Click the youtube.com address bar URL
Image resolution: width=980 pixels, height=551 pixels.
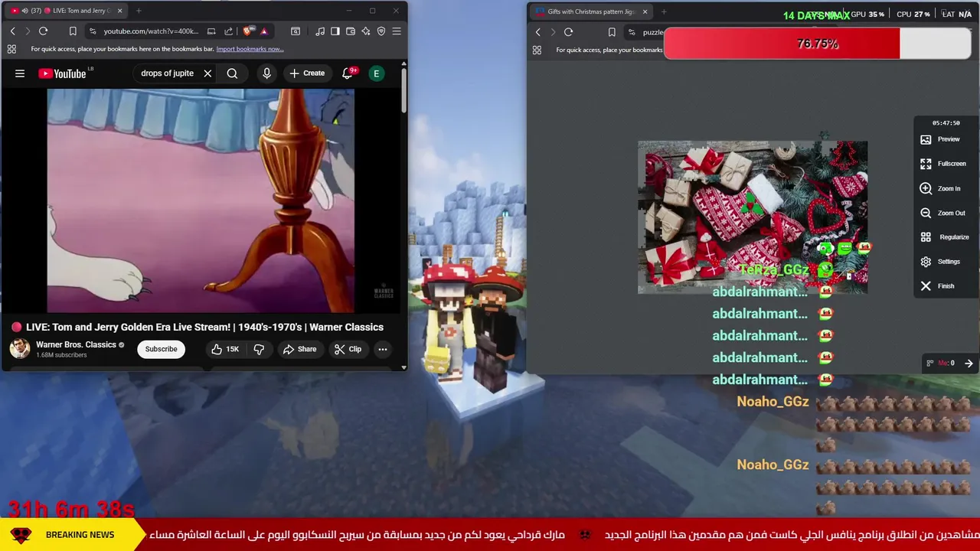point(151,31)
